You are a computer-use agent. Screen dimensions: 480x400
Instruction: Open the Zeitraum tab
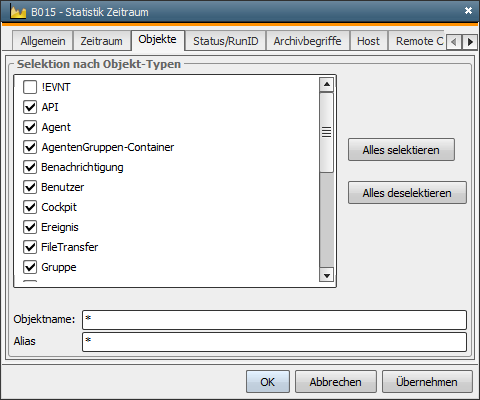point(101,41)
